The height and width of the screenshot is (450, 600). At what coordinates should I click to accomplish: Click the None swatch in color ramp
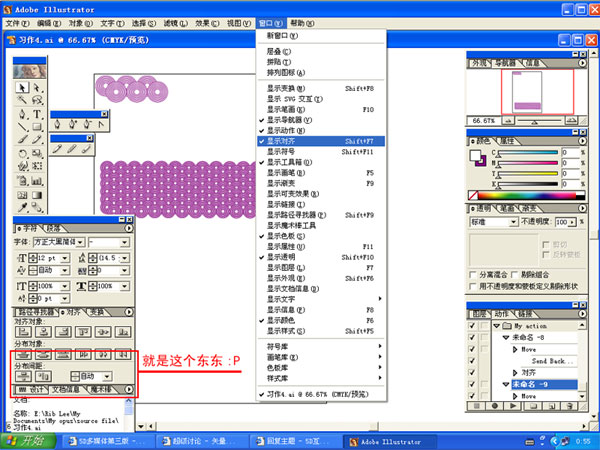tap(473, 196)
